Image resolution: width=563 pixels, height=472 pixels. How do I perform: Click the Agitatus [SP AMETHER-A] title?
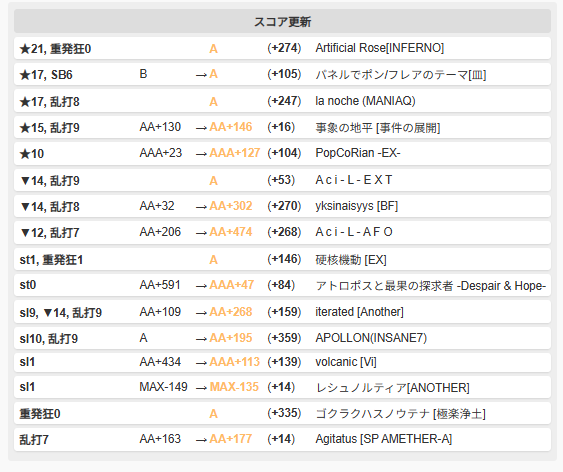coord(383,439)
